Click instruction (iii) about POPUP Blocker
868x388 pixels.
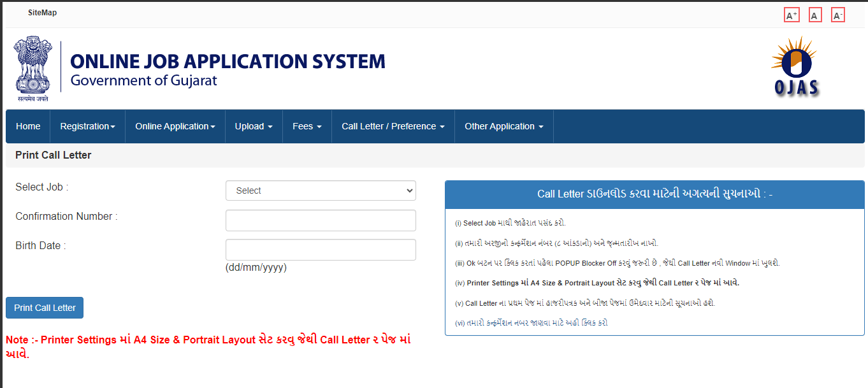coord(618,263)
